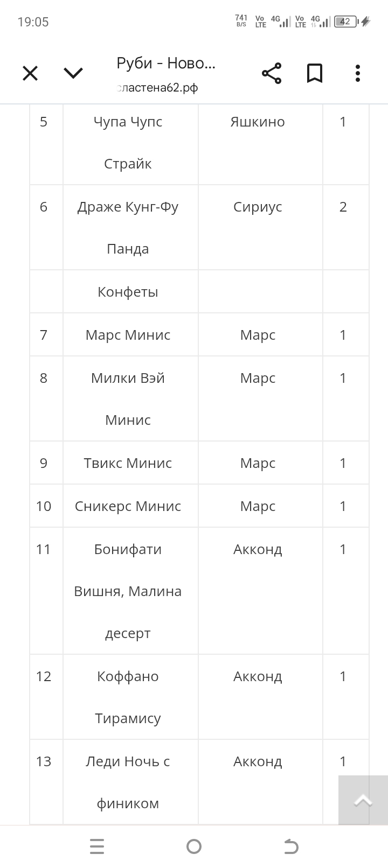This screenshot has height=868, width=388.
Task: Expand the downward chevron next to close
Action: click(73, 73)
